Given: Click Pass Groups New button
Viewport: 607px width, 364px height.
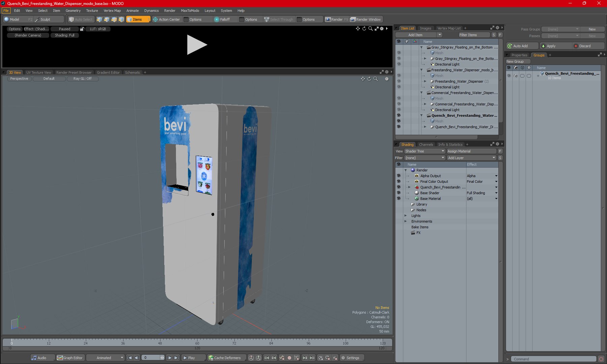Looking at the screenshot, I should [592, 29].
